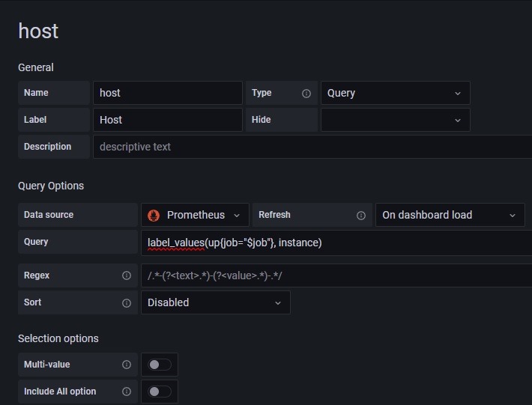Open the Prometheus data source dropdown
Viewport: 532px width, 405px height.
pos(195,215)
